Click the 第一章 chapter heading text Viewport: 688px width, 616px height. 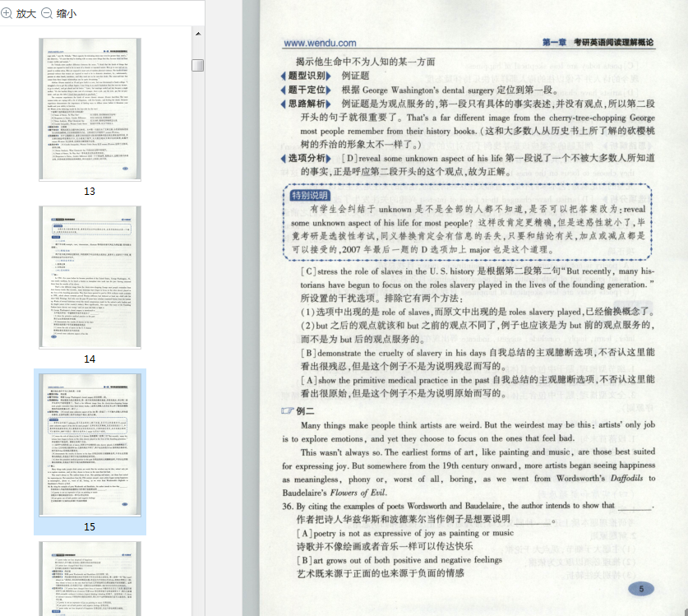tap(554, 42)
